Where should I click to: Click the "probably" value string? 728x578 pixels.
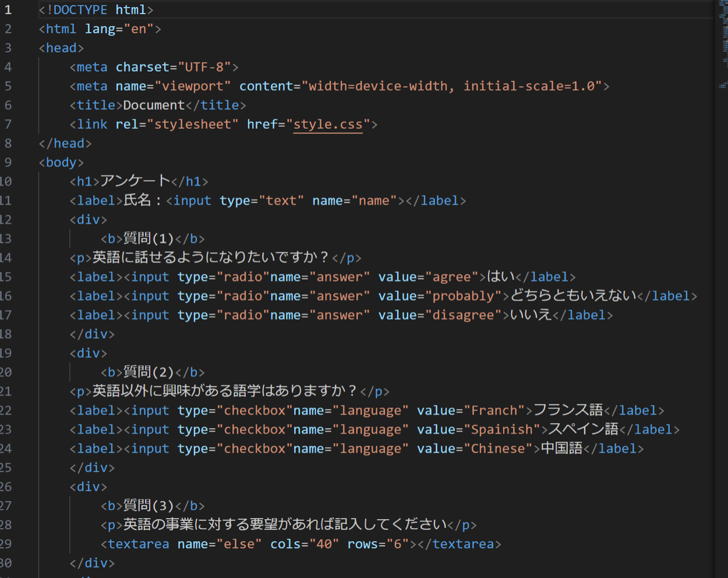[464, 296]
